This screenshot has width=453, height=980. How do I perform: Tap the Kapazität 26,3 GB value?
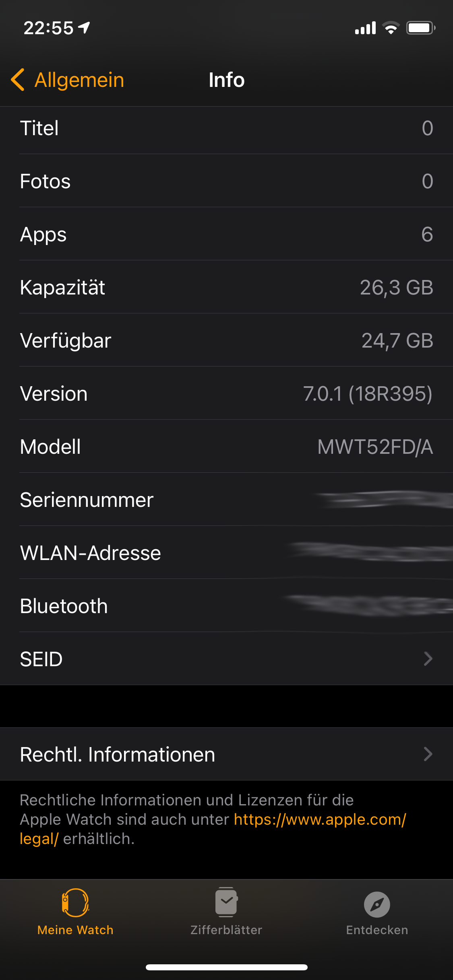tap(396, 288)
